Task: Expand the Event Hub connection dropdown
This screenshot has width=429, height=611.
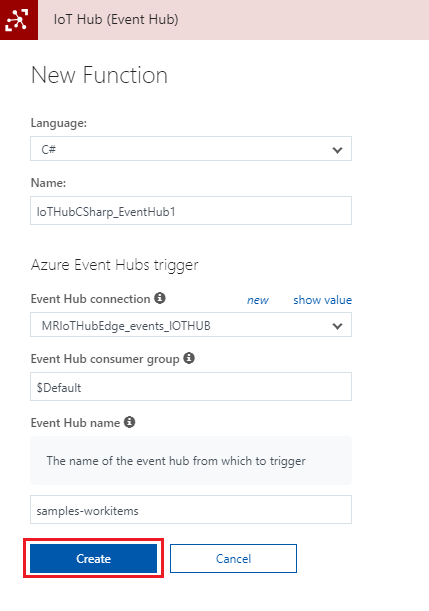Action: click(x=191, y=325)
